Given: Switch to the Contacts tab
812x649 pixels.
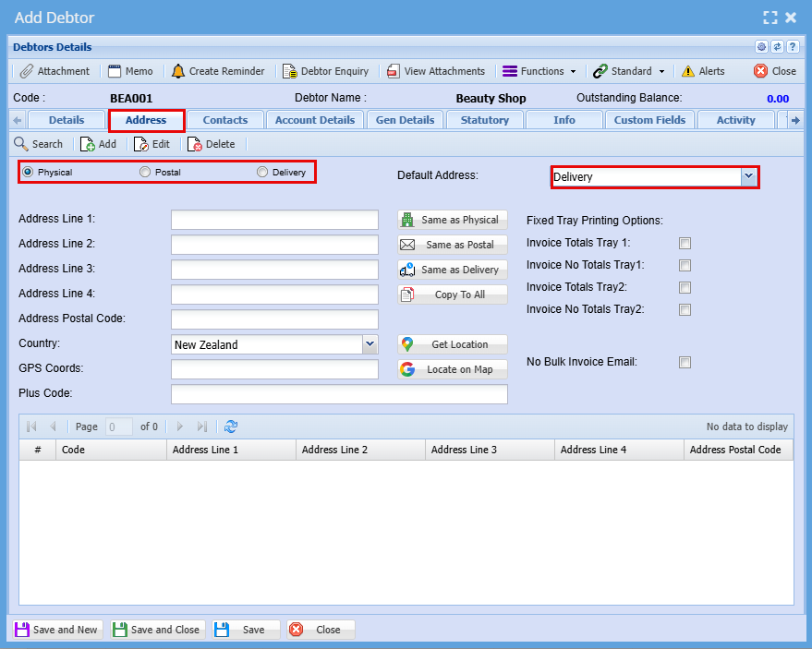Looking at the screenshot, I should click(225, 120).
